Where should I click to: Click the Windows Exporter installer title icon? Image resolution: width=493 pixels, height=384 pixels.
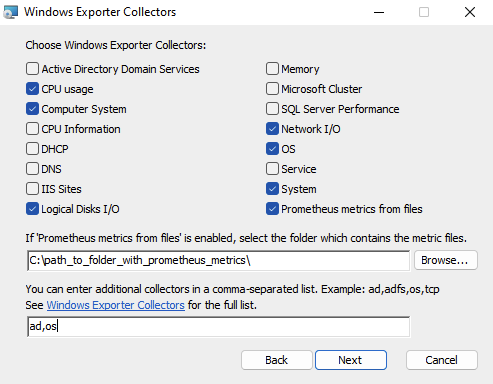tap(10, 12)
